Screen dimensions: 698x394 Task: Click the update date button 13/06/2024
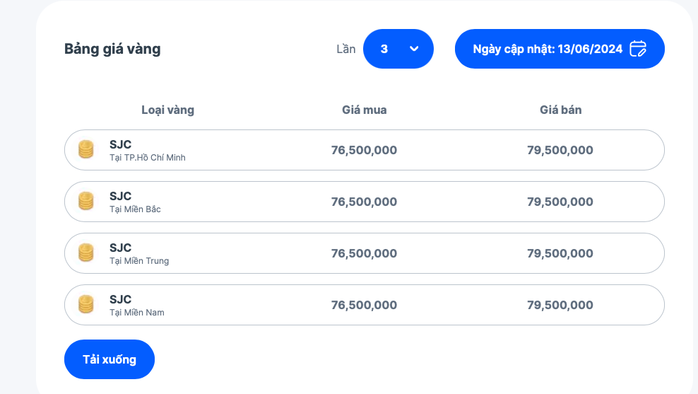click(560, 49)
